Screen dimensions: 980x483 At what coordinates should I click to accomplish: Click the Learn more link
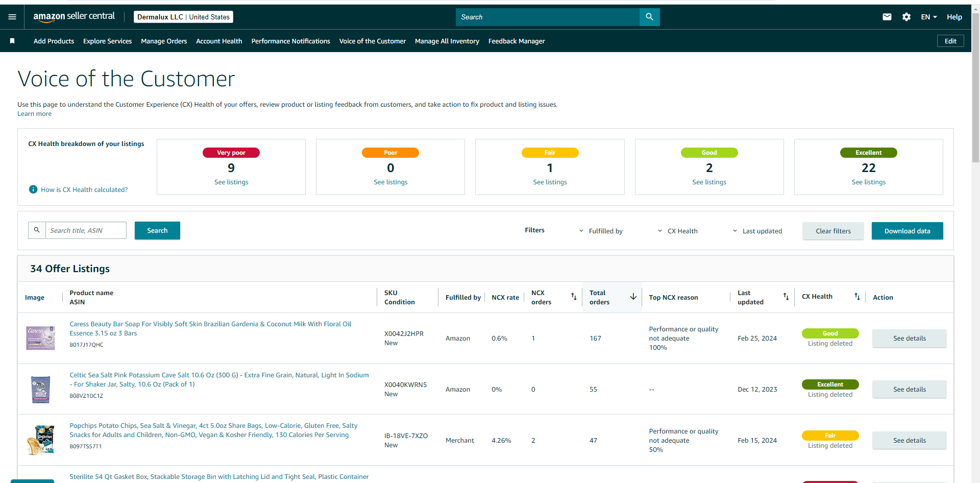point(34,113)
